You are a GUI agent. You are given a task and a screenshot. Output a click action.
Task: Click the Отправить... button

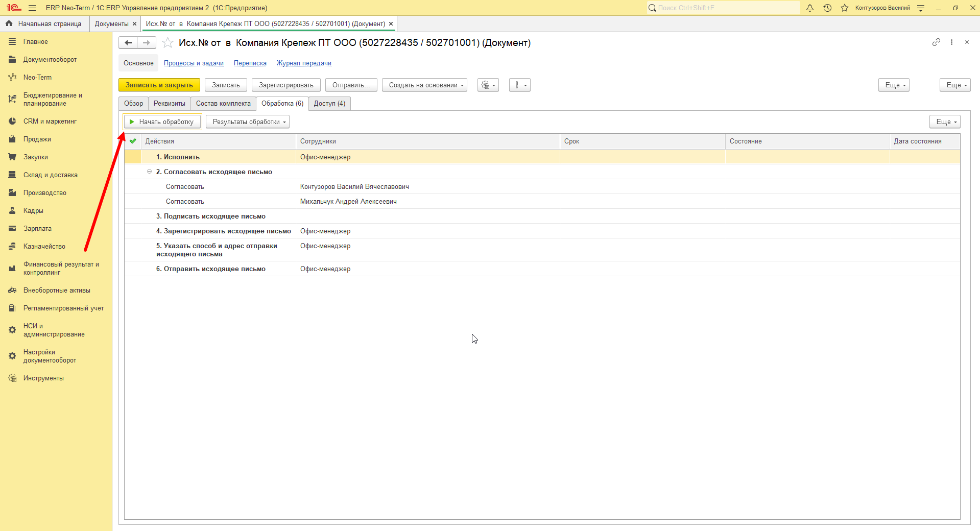(351, 85)
